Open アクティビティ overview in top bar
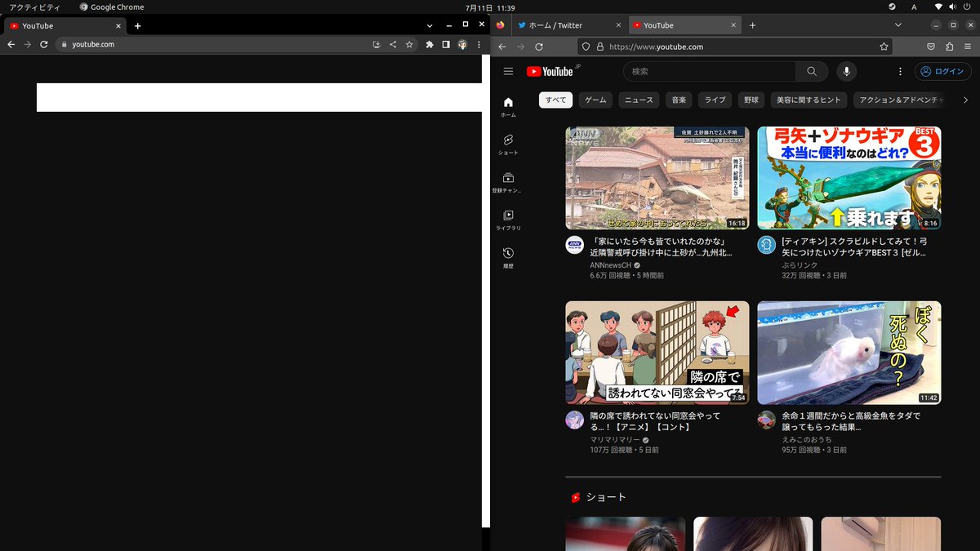This screenshot has width=980, height=551. click(x=34, y=7)
